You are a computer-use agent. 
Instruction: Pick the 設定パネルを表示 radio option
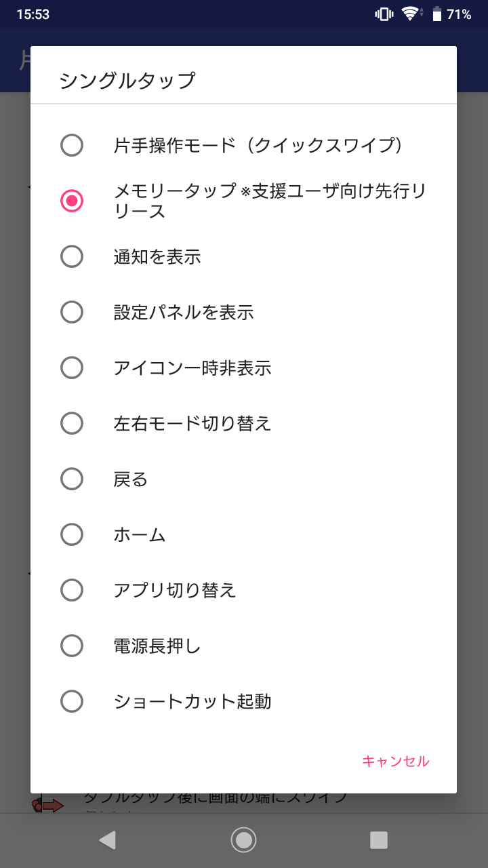pyautogui.click(x=72, y=312)
